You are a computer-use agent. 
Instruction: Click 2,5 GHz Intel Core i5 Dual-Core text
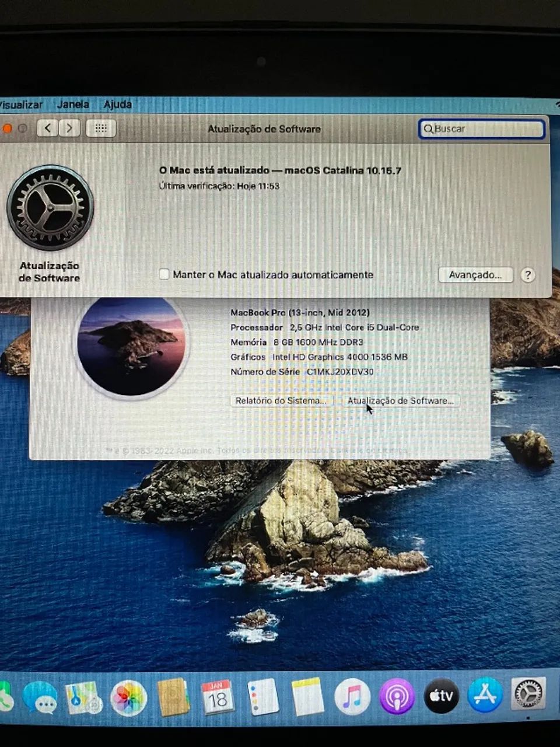pos(355,327)
